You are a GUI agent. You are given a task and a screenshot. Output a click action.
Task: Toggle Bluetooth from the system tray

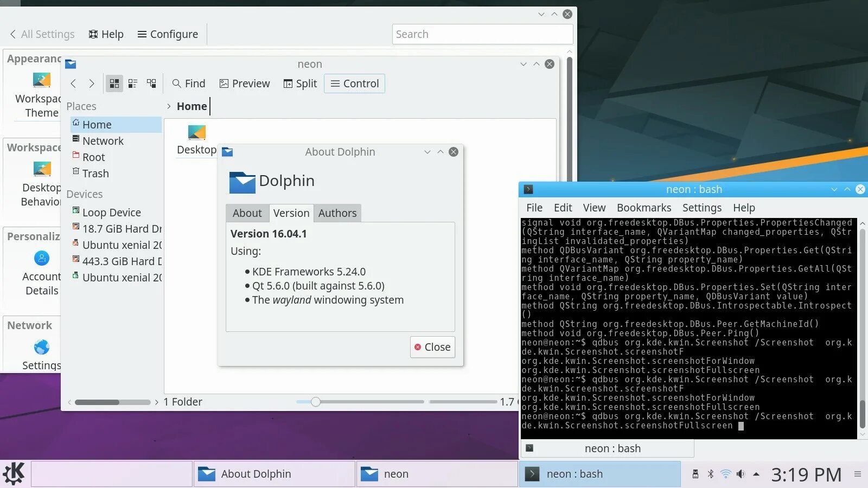tap(711, 473)
